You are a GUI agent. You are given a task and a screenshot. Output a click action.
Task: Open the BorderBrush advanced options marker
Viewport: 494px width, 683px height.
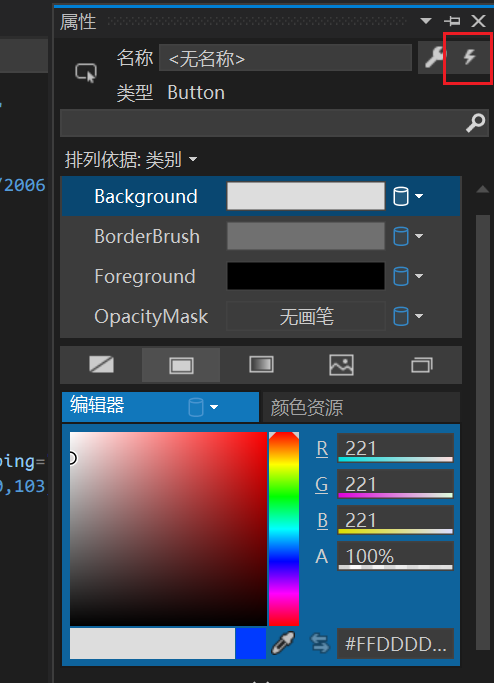tap(408, 237)
